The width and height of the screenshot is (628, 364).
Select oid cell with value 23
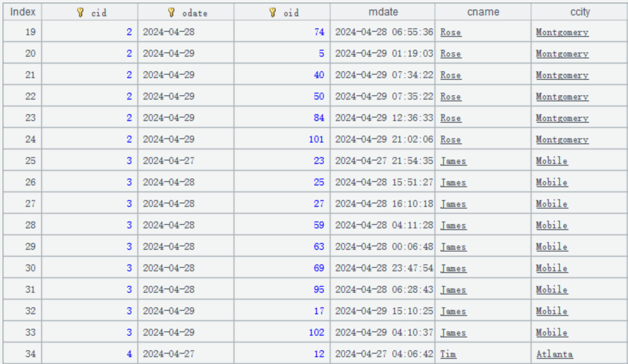click(282, 161)
